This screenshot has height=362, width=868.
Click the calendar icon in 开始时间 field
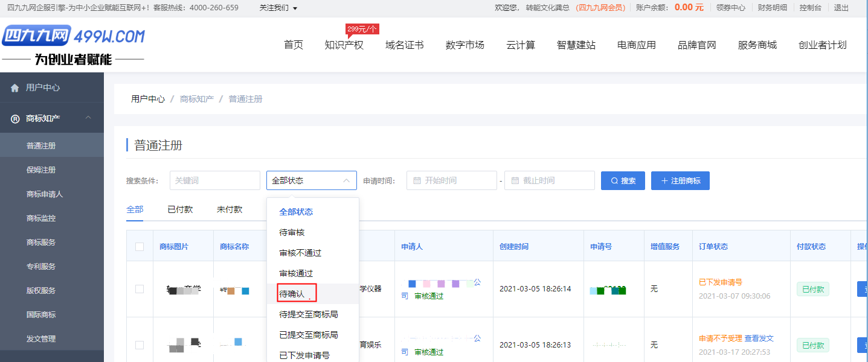(x=417, y=180)
